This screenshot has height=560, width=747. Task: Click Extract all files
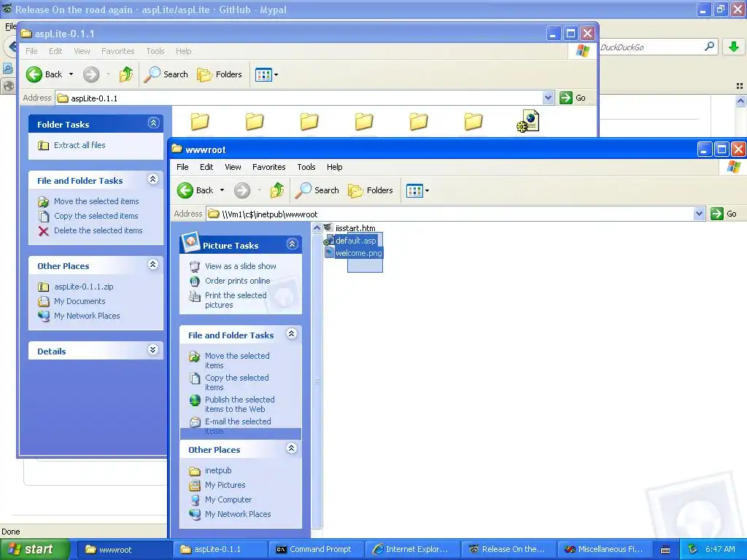(79, 145)
